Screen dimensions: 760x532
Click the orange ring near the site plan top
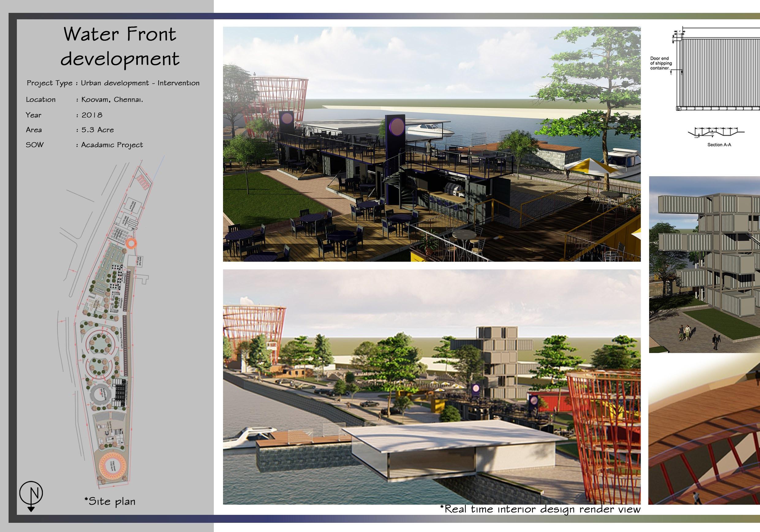131,243
